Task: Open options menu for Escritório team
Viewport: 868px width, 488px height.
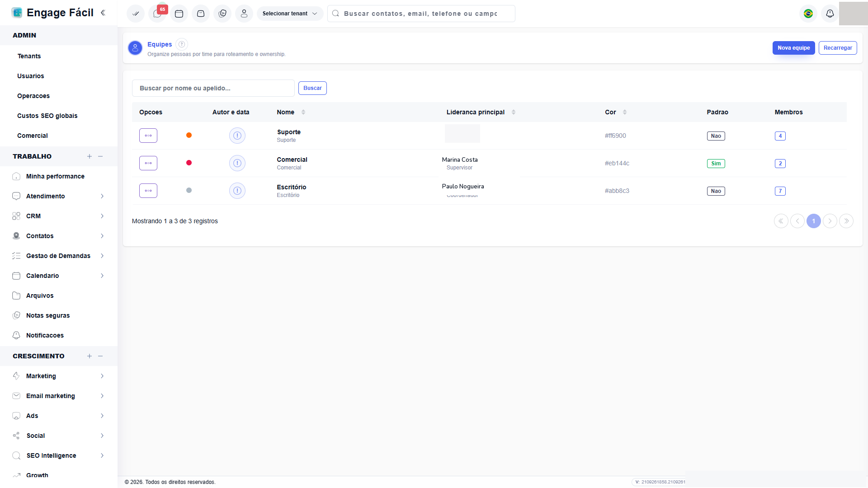Action: [148, 191]
